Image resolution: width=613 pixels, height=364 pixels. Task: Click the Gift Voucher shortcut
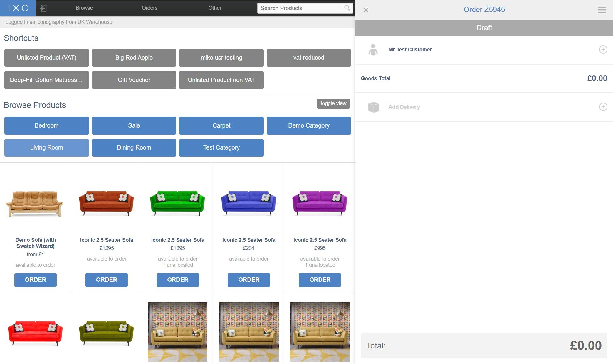[x=134, y=80]
